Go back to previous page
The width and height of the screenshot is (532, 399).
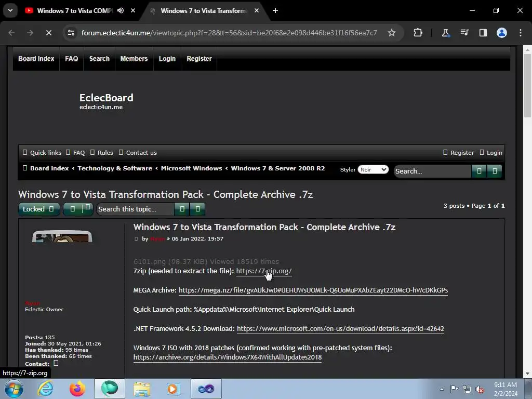[11, 33]
